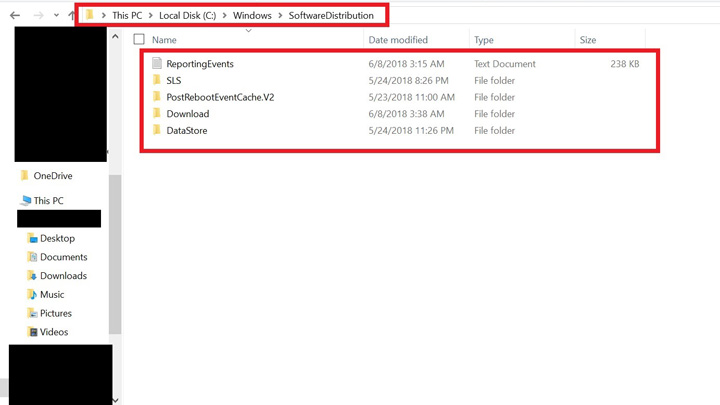Screen dimensions: 720x405
Task: Select the ReportingEvents file name
Action: click(200, 64)
